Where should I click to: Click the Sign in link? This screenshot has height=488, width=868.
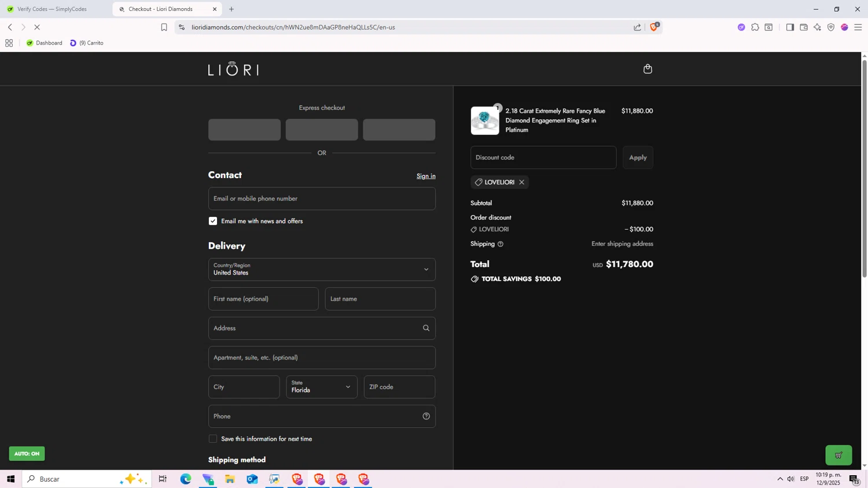[x=426, y=176]
